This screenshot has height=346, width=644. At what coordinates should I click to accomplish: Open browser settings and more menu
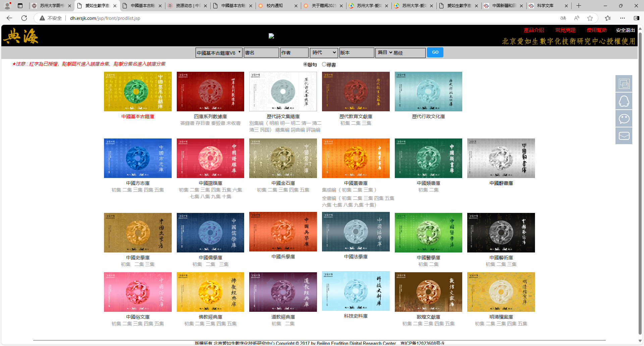coord(623,18)
